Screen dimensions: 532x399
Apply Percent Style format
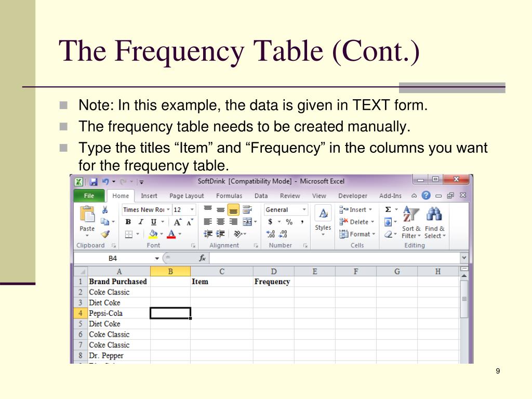point(289,222)
